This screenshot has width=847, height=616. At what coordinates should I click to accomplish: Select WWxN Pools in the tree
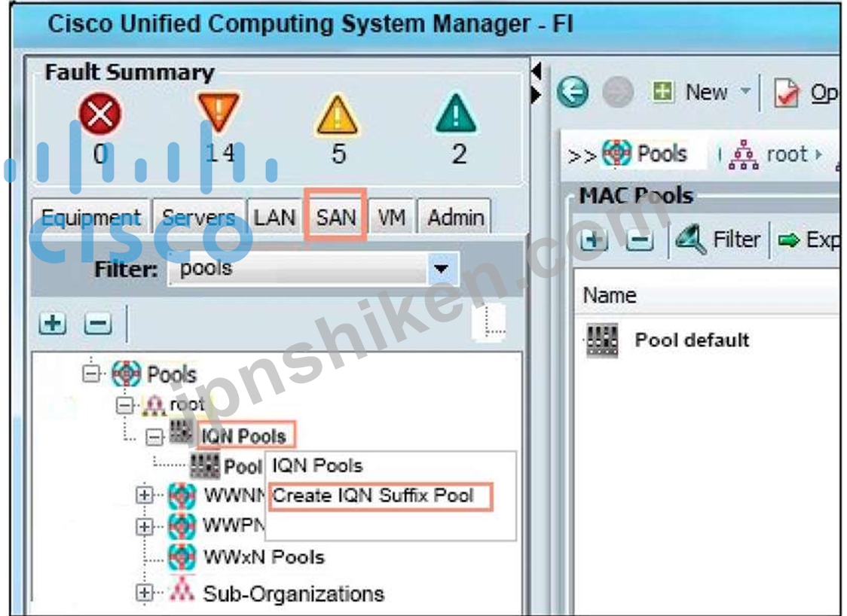click(264, 557)
